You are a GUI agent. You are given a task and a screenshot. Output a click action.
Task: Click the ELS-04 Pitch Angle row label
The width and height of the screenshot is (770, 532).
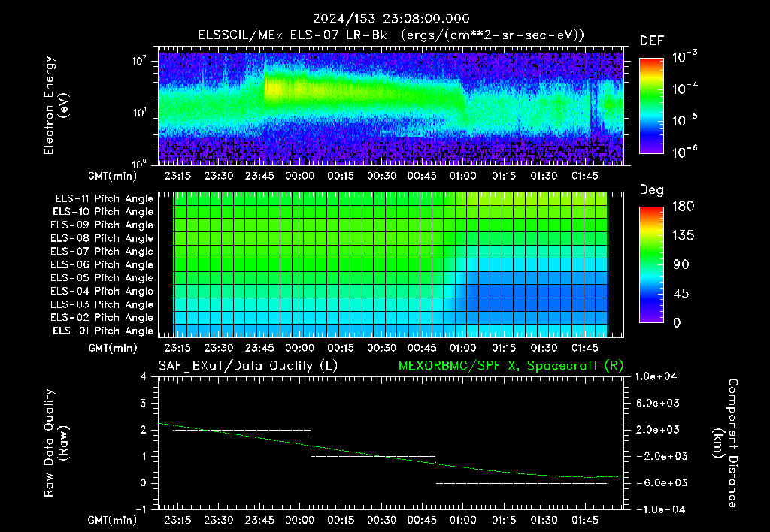[x=102, y=292]
